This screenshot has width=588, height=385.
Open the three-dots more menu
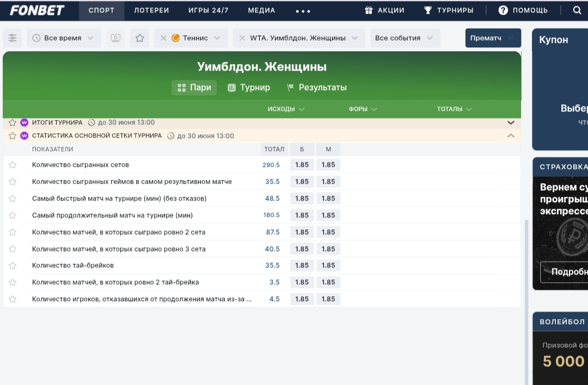click(303, 10)
